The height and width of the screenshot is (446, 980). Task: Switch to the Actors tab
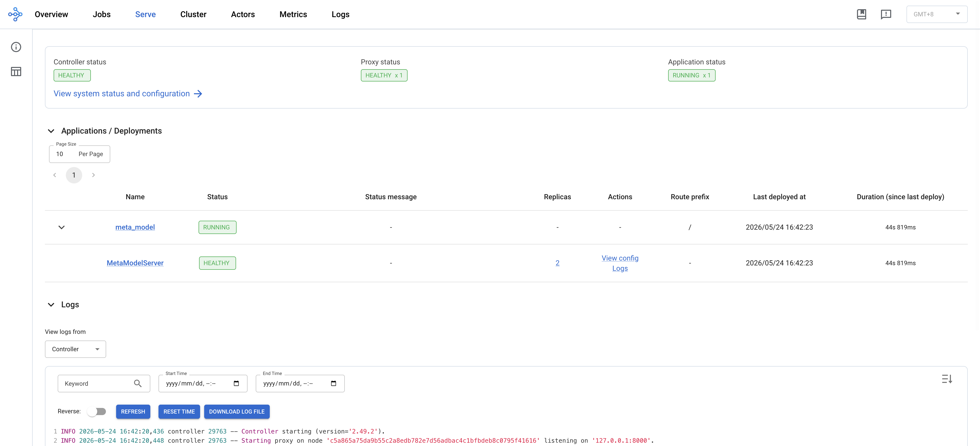(243, 15)
